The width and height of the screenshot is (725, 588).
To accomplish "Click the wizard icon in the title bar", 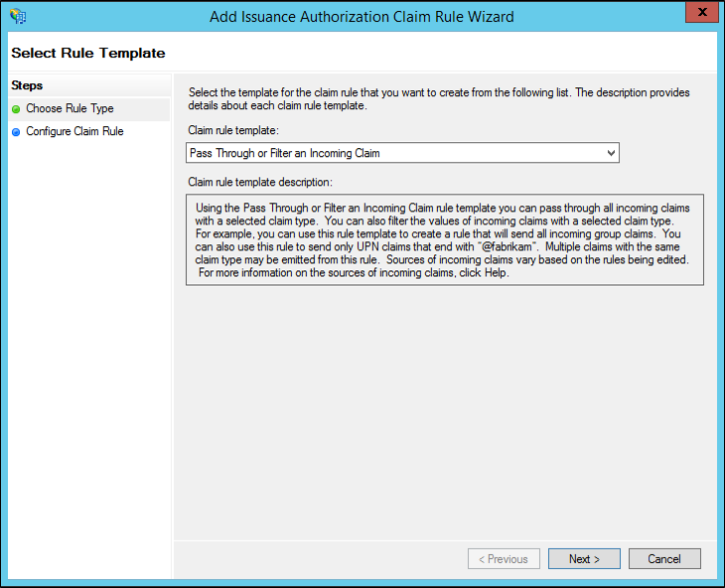I will (x=18, y=16).
